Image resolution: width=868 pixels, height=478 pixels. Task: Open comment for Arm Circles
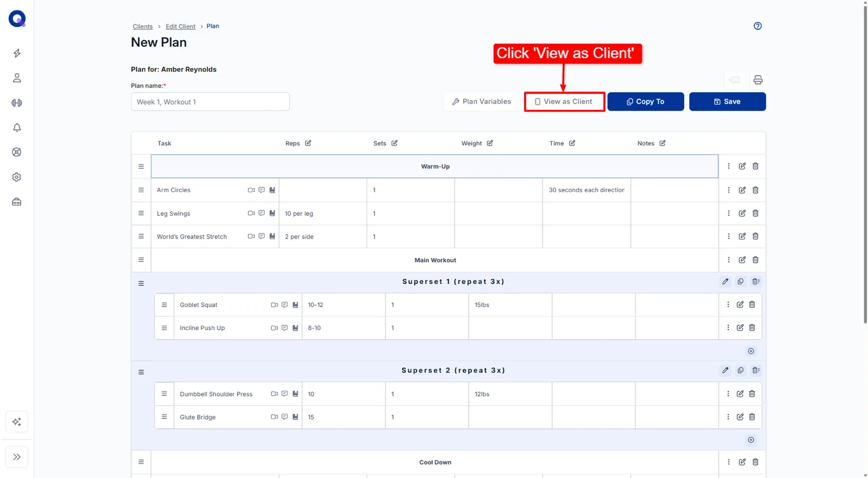261,190
